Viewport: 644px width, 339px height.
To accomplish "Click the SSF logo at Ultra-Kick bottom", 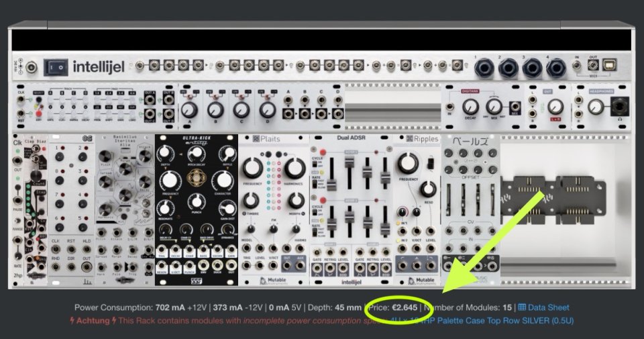I will tap(197, 281).
